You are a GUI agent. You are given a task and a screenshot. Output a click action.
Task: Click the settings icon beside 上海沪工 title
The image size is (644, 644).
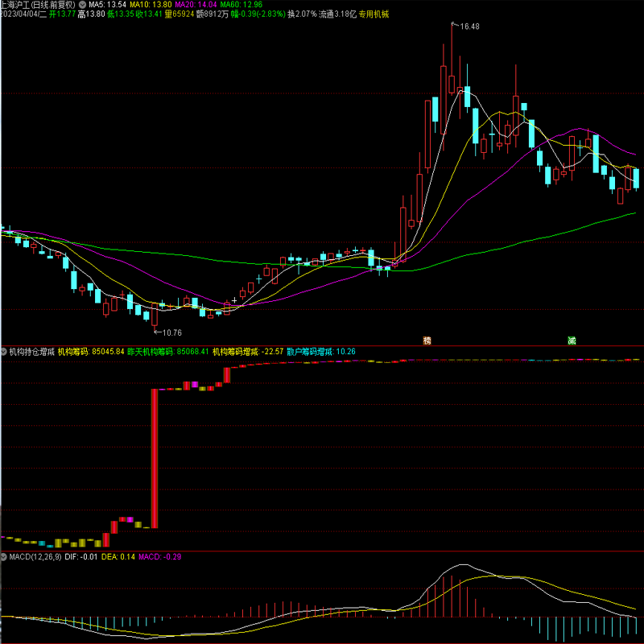pyautogui.click(x=82, y=4)
